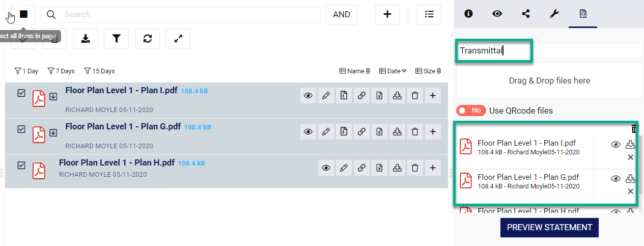The image size is (644, 246).
Task: Uncheck the Plan I.pdf checkbox
Action: 21,93
